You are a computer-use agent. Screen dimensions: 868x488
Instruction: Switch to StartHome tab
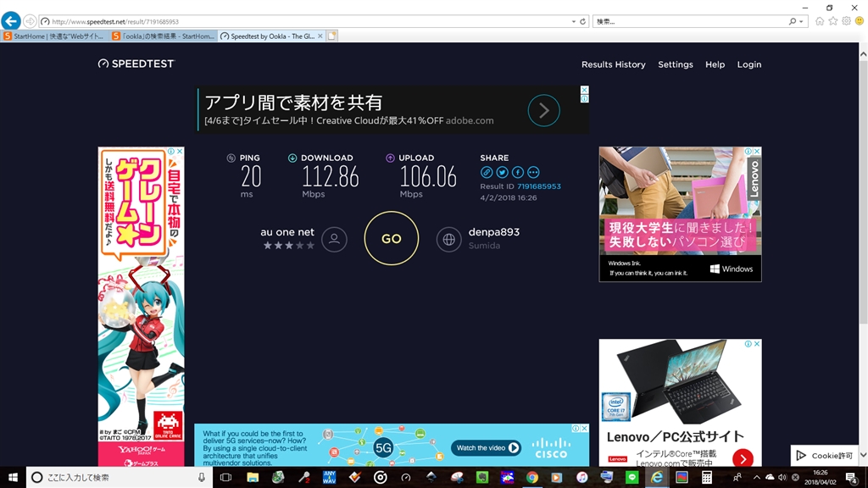pyautogui.click(x=54, y=36)
